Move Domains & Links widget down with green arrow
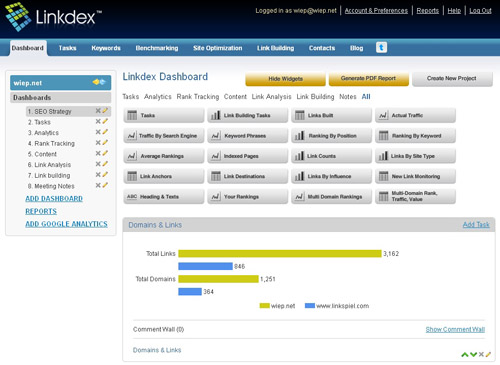 pyautogui.click(x=473, y=355)
